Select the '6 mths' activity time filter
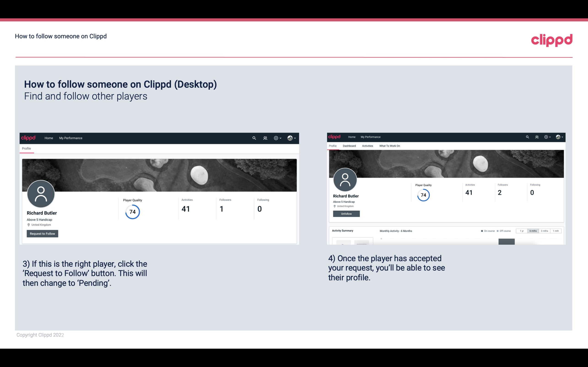588x367 pixels. pos(533,231)
